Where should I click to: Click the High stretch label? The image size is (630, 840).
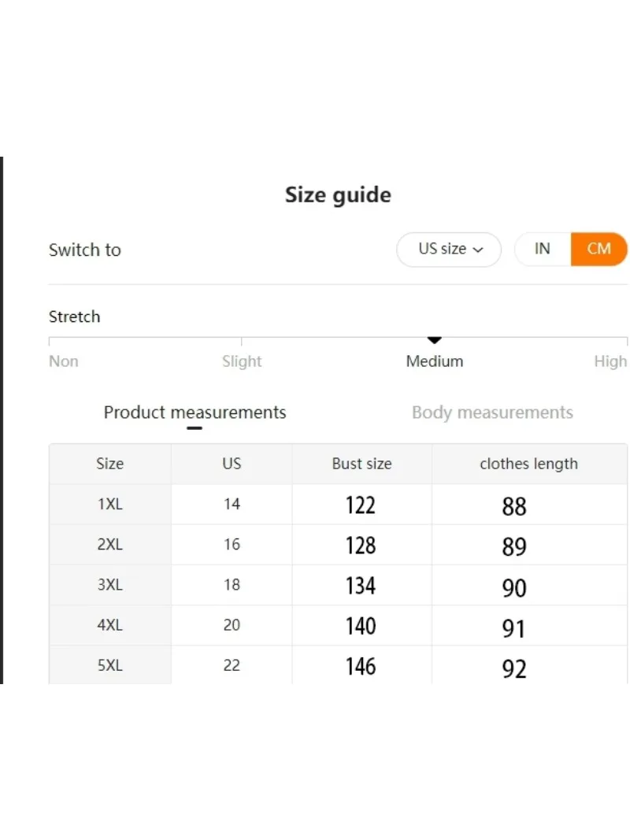click(x=610, y=361)
